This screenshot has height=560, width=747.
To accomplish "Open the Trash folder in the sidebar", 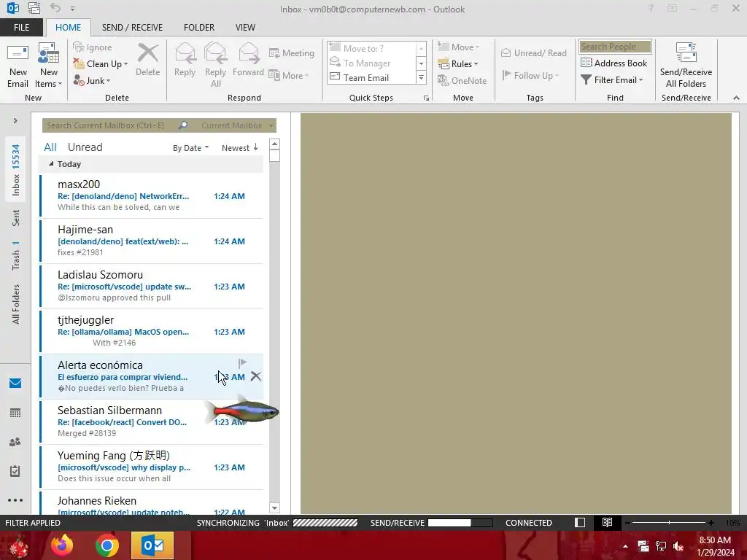I will click(x=16, y=255).
